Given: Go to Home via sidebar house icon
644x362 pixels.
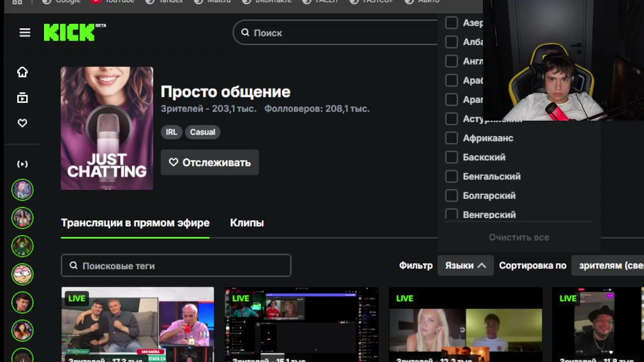Looking at the screenshot, I should [x=22, y=72].
